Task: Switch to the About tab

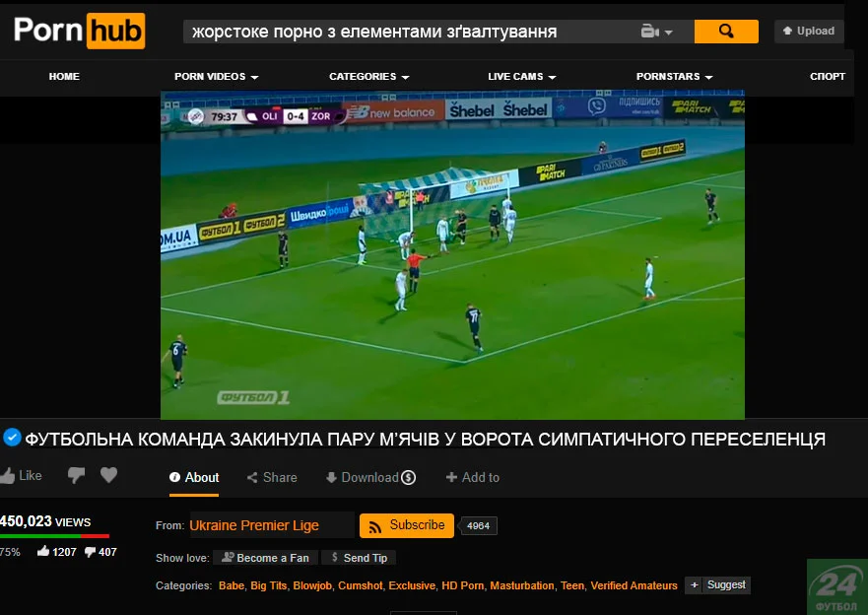Action: pyautogui.click(x=194, y=477)
